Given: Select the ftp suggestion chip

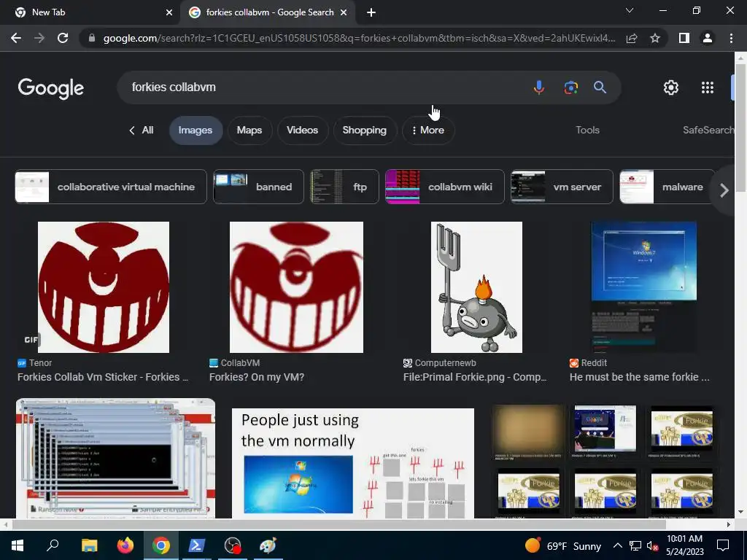Looking at the screenshot, I should coord(344,187).
